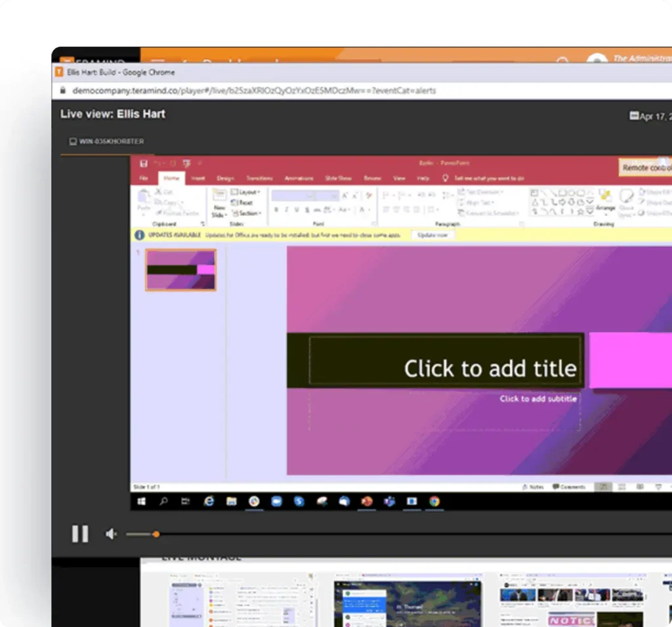
Task: Open the font size dropdown
Action: pyautogui.click(x=334, y=196)
